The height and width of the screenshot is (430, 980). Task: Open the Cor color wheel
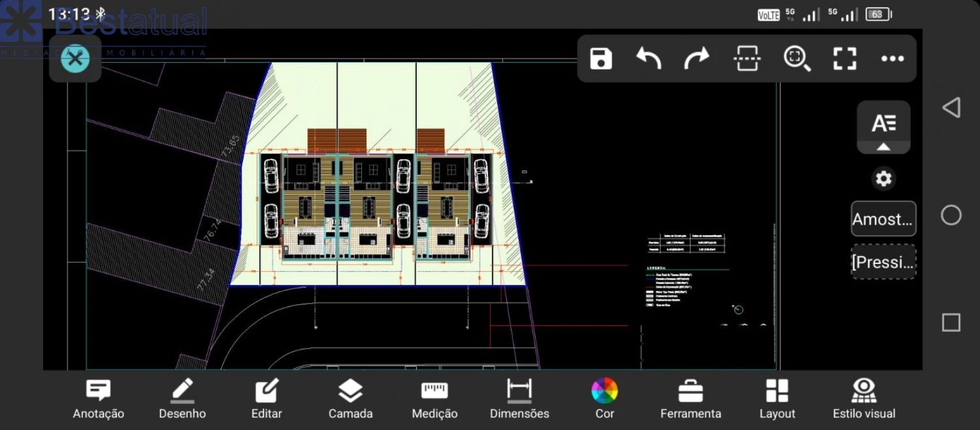coord(604,399)
